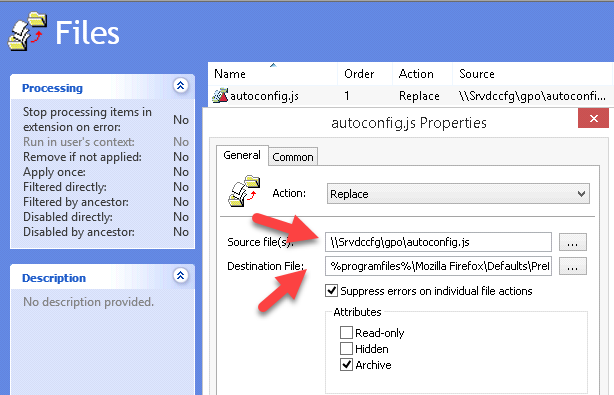Collapse the Processing panel chevron
Screen dimensions: 614x395
(181, 86)
